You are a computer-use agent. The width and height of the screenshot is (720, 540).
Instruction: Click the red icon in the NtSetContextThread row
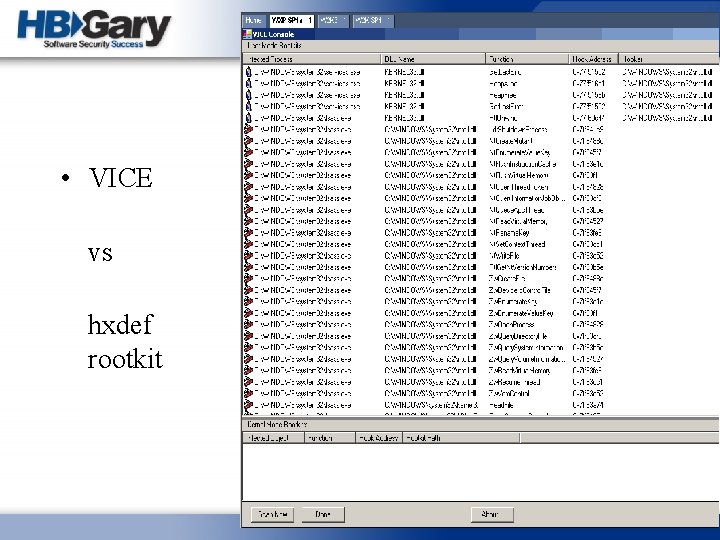point(248,244)
